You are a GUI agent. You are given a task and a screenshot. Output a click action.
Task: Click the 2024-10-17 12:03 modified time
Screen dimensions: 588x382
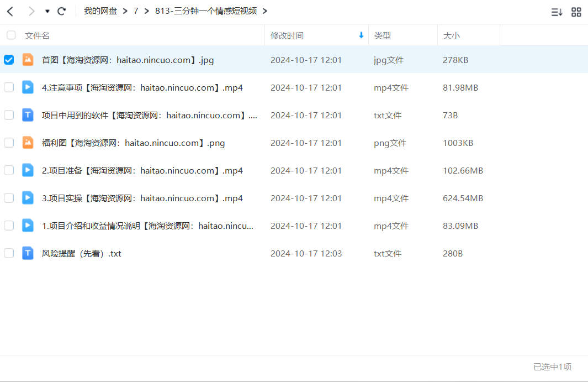[306, 254]
